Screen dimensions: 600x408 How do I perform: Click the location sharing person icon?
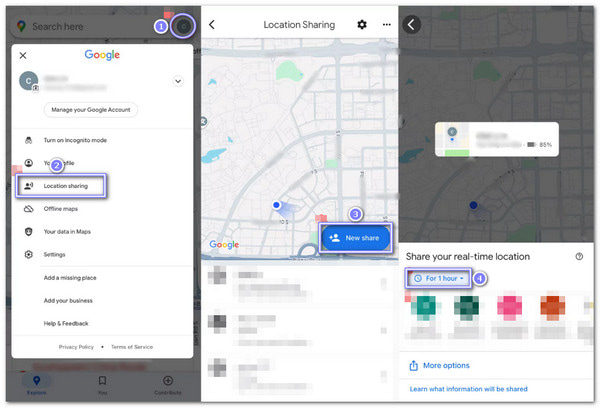tap(29, 186)
